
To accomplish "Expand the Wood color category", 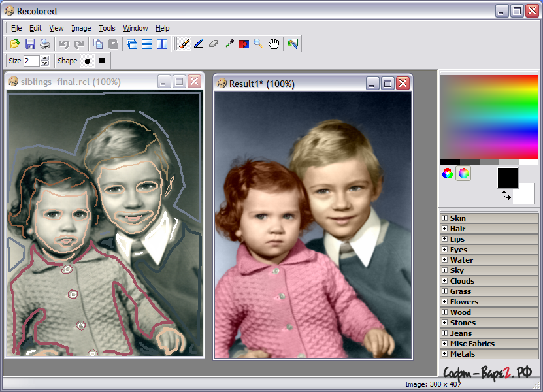I will pos(444,312).
